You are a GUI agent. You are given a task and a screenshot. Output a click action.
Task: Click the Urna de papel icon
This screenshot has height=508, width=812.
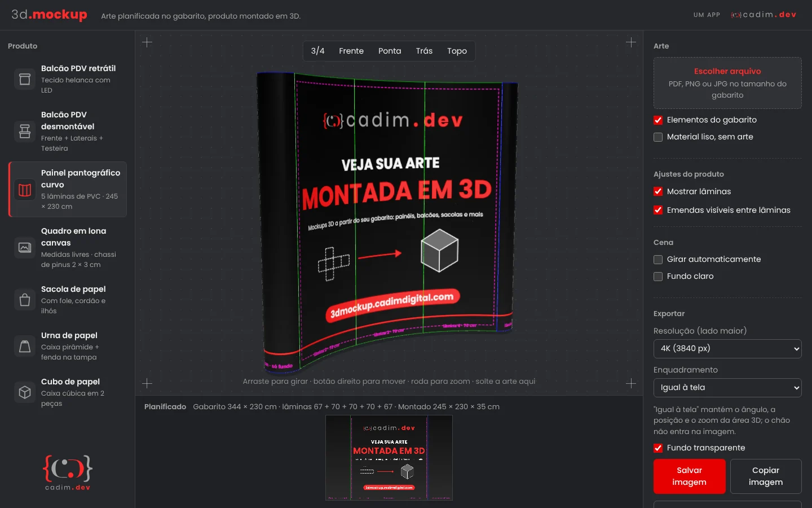click(x=25, y=346)
